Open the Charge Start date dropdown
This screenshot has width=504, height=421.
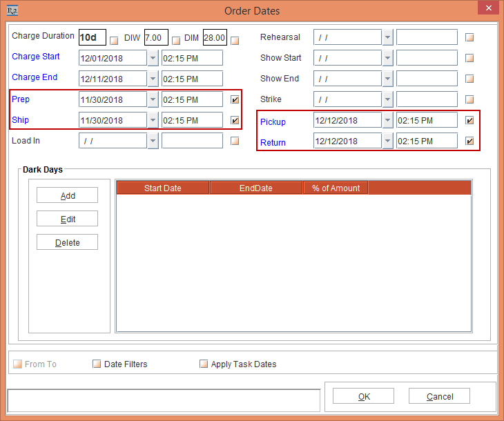153,58
